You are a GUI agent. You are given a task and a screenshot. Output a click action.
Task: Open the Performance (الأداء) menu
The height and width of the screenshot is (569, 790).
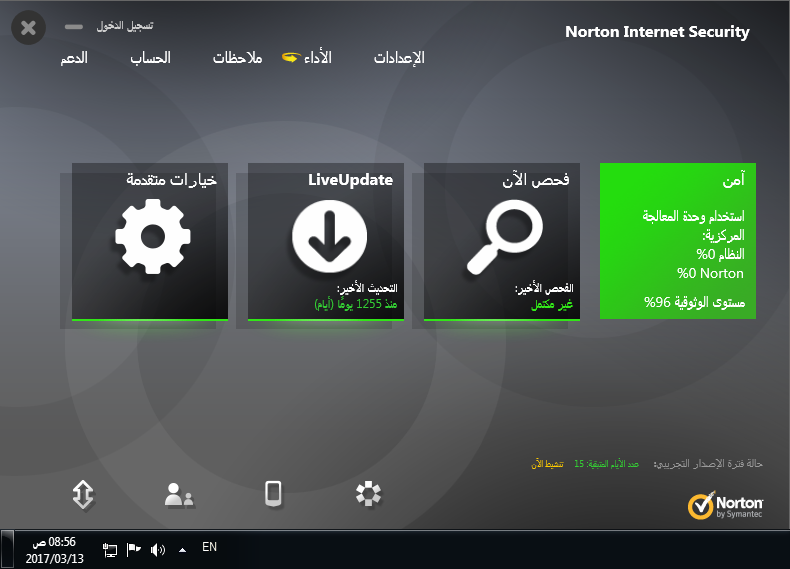(x=318, y=57)
